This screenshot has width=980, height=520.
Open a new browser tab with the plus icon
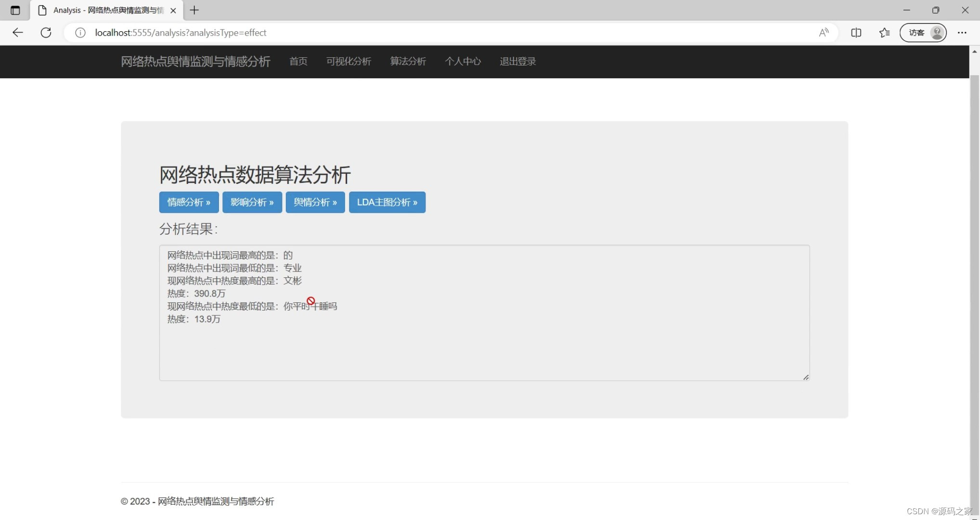click(194, 10)
